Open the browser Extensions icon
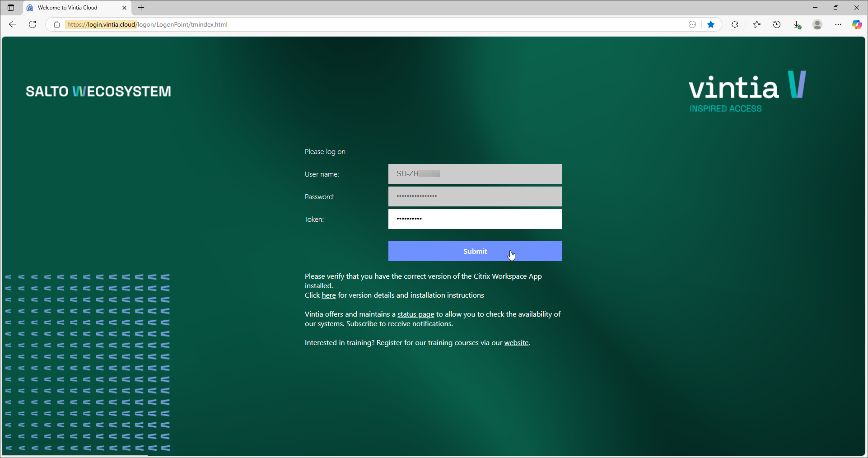 pos(735,24)
